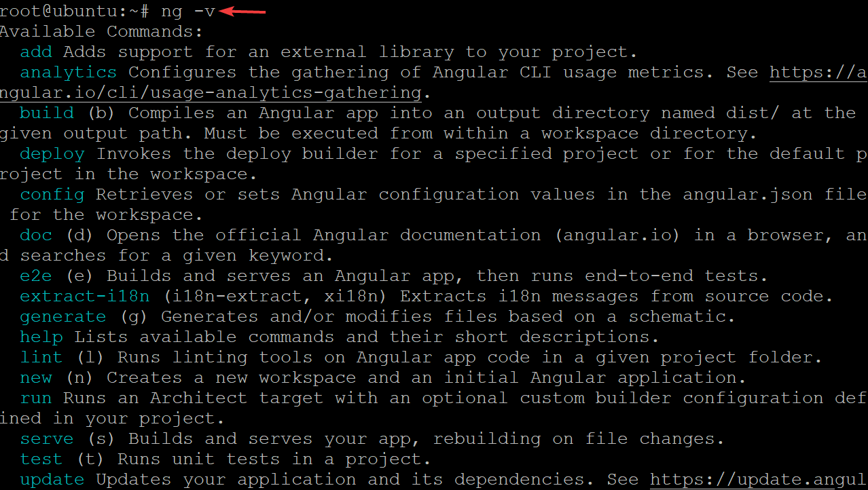Select the 'config' command name
This screenshot has height=490, width=868.
[52, 194]
